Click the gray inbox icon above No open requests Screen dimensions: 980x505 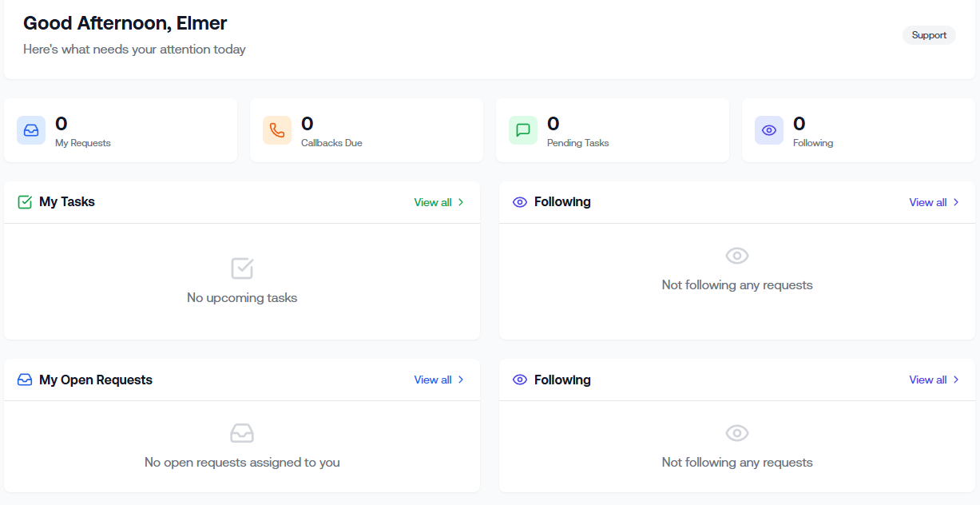point(242,433)
